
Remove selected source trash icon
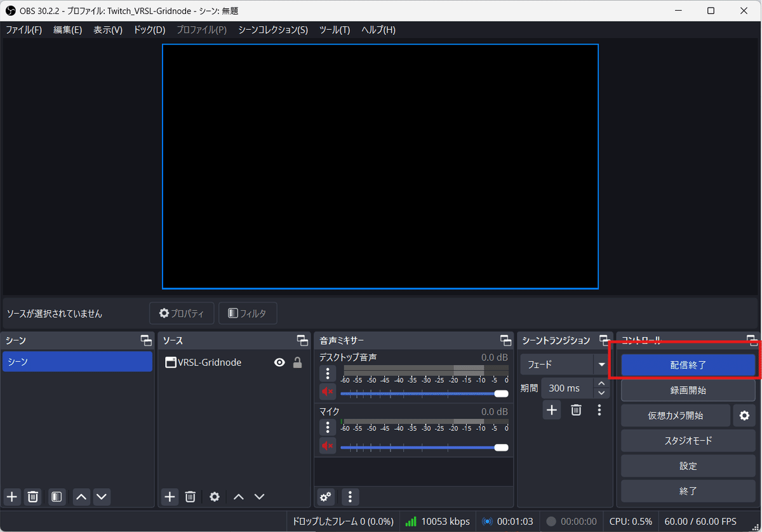tap(190, 496)
